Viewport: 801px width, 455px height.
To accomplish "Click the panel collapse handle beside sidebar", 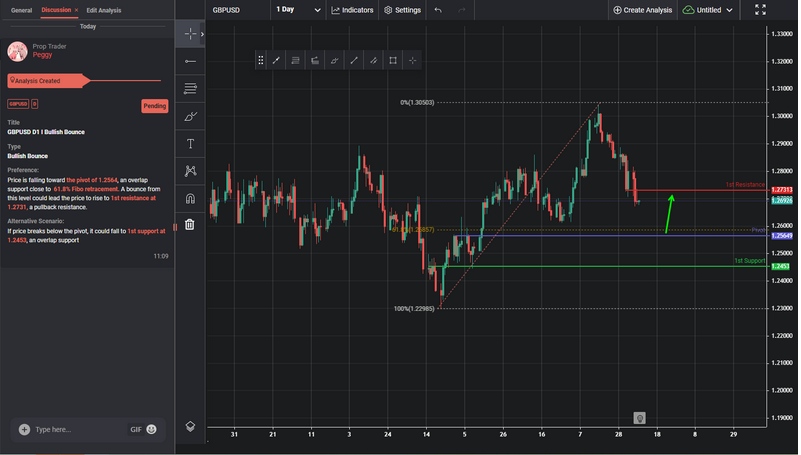I will coord(175,227).
